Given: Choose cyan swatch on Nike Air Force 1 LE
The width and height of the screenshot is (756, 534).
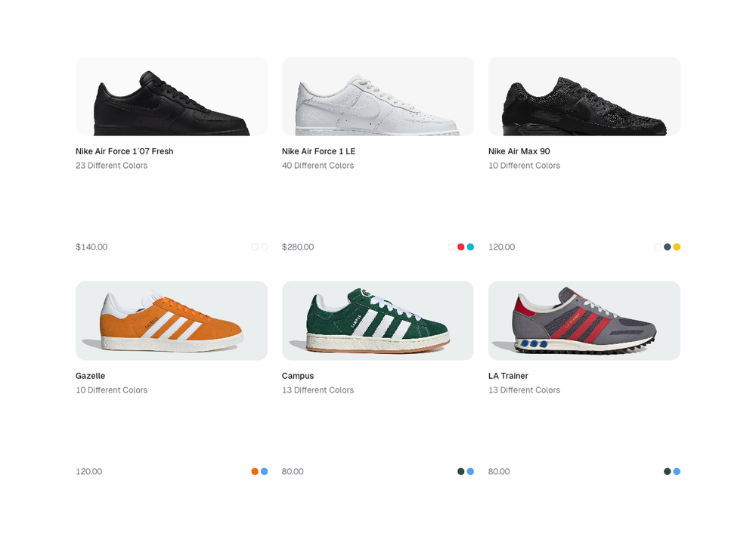Looking at the screenshot, I should click(x=470, y=247).
